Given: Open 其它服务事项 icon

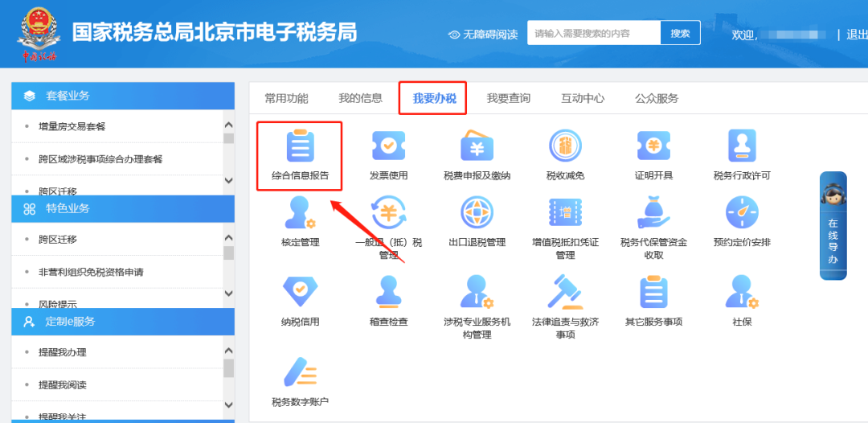Looking at the screenshot, I should 653,292.
